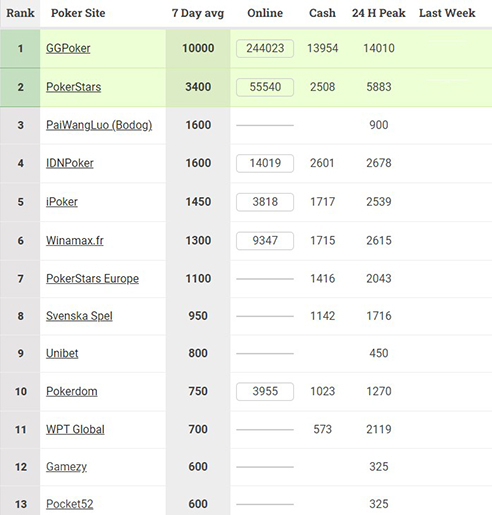
Task: Visit the Winamax.fr link
Action: tap(75, 241)
